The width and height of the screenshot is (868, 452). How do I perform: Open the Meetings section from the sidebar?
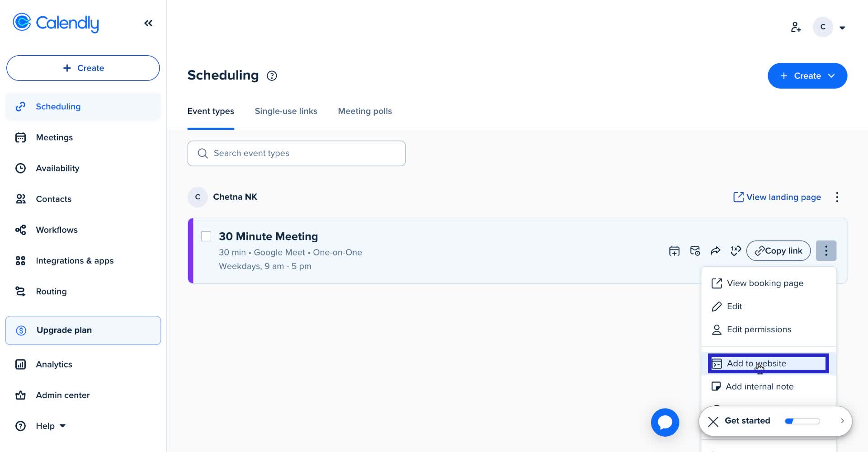54,137
